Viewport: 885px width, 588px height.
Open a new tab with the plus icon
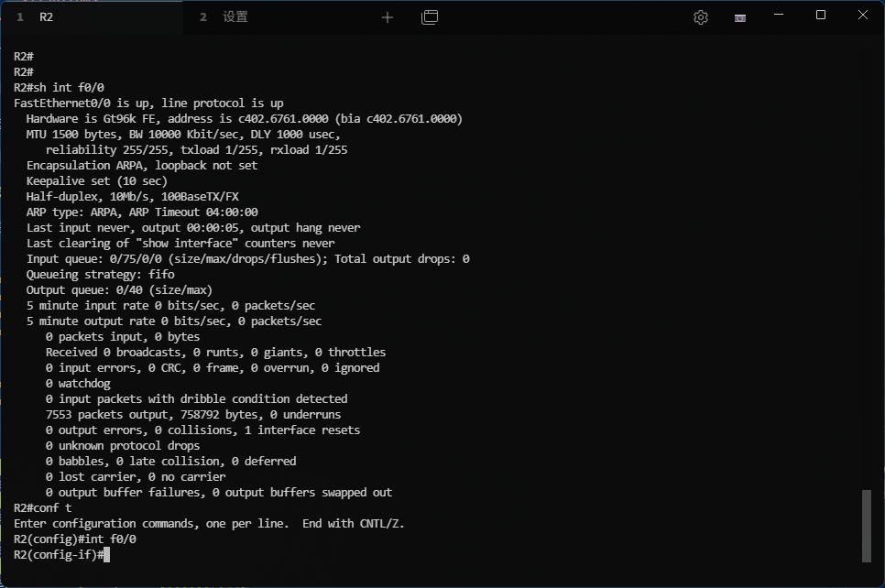(x=388, y=17)
